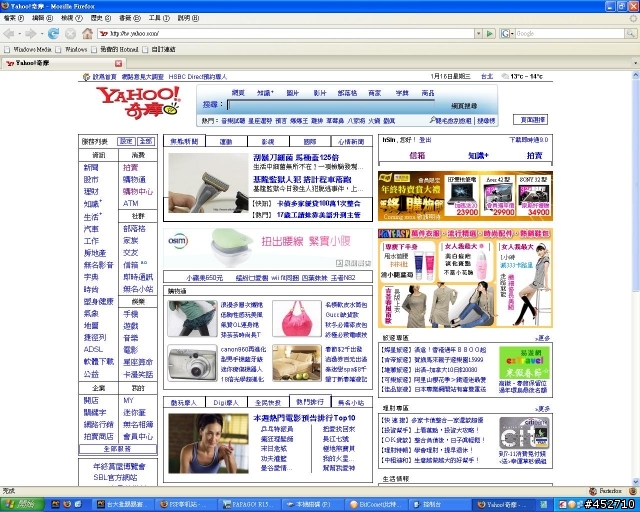Select the 國際 news tab

(x=310, y=142)
